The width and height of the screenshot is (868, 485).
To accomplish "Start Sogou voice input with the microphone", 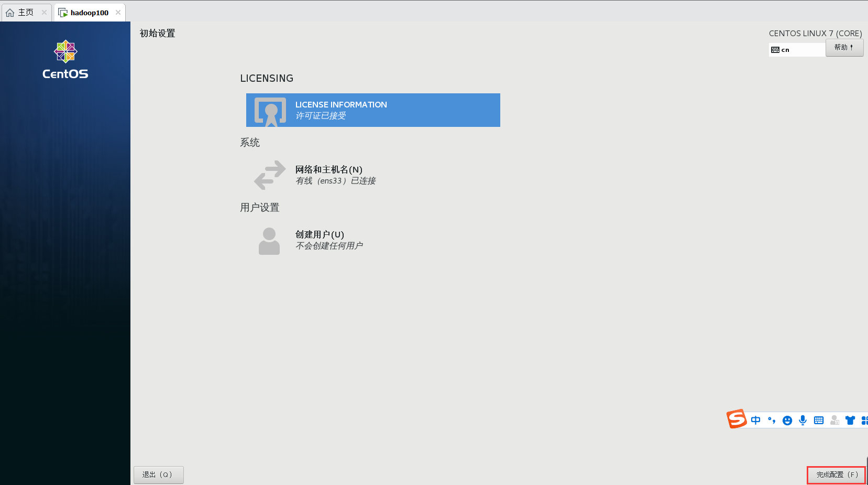I will click(803, 420).
